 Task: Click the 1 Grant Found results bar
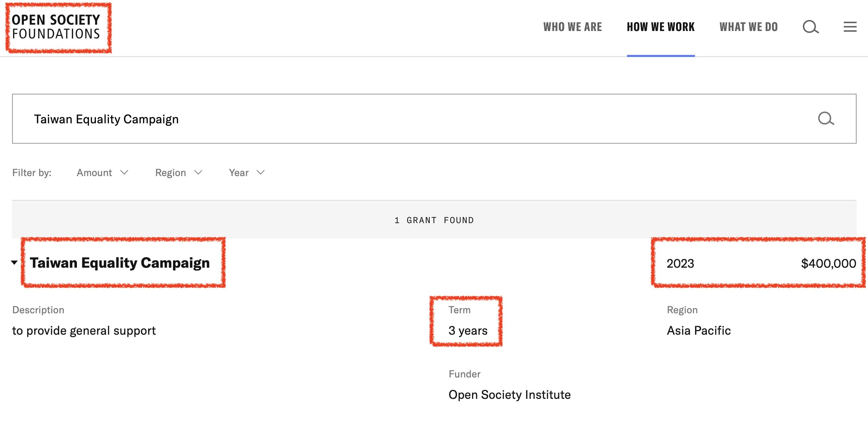point(434,220)
